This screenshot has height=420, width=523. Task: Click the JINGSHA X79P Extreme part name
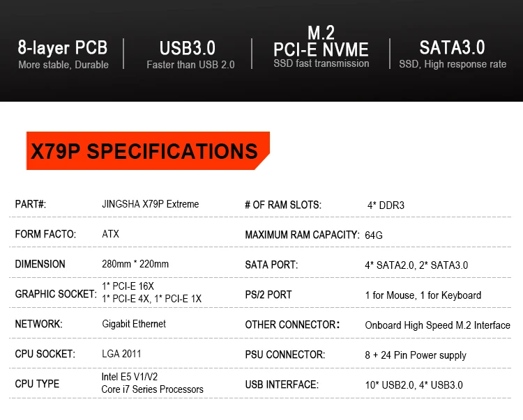click(151, 204)
